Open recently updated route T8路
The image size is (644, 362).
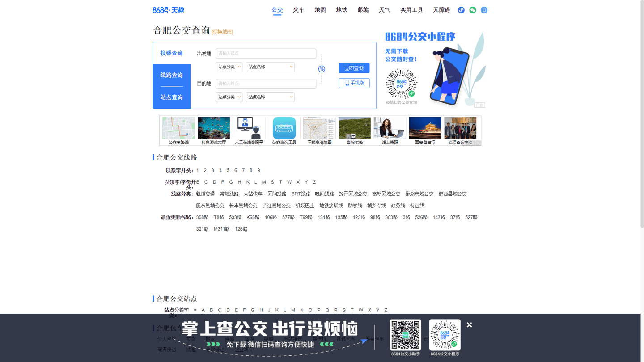click(x=219, y=217)
